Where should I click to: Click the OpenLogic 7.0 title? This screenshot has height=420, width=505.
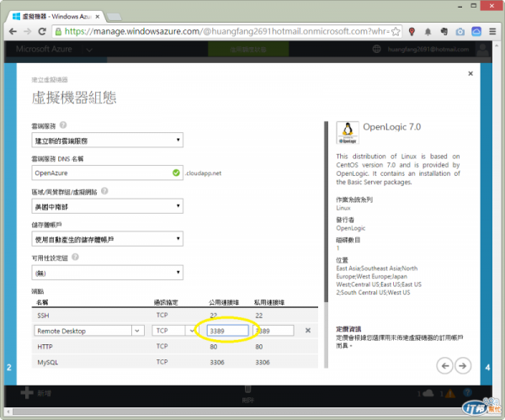(x=392, y=127)
